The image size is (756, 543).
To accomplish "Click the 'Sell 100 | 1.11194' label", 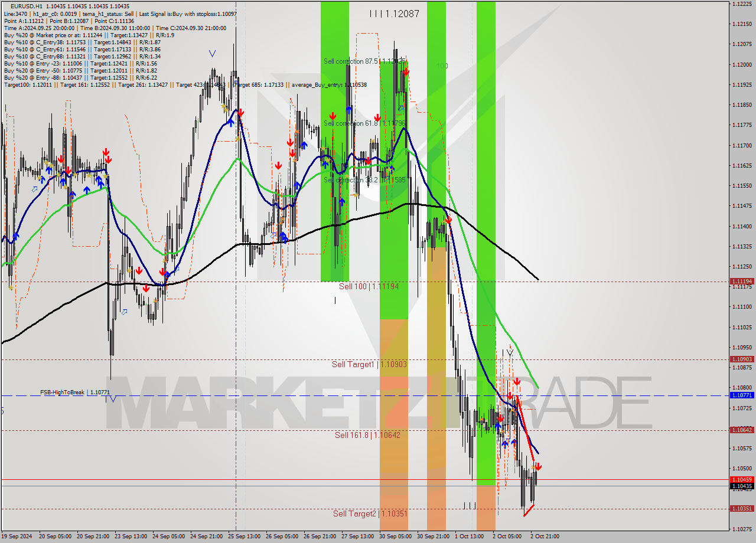I will tap(369, 286).
